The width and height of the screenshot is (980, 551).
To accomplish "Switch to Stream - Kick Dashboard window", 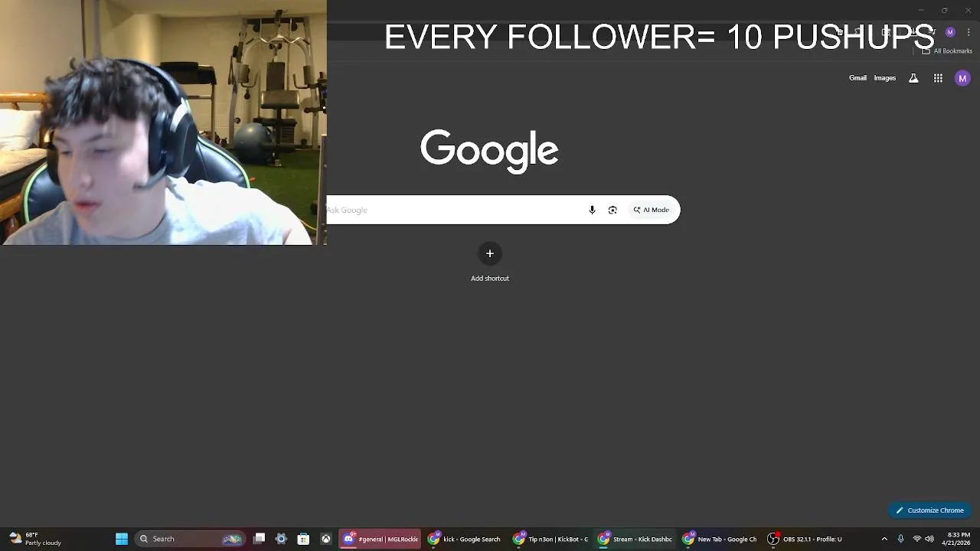I will point(635,539).
